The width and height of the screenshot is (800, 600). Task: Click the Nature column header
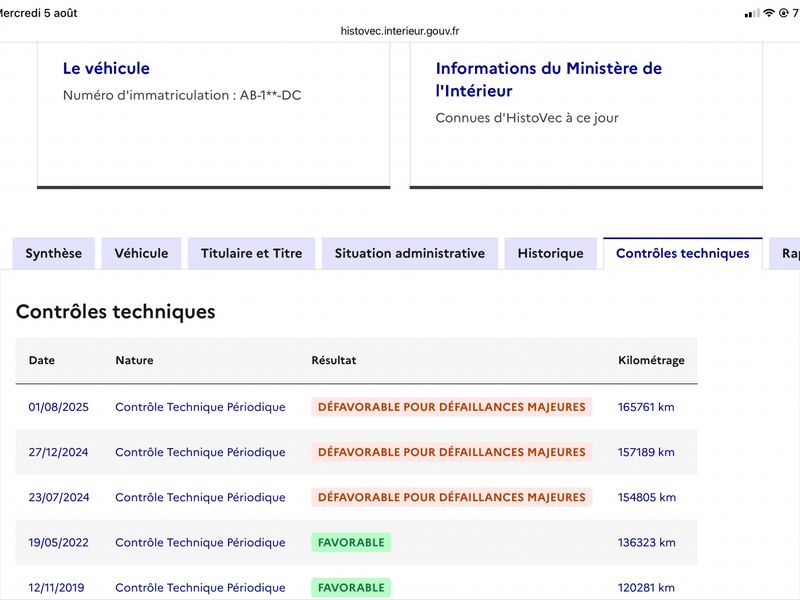(x=134, y=360)
